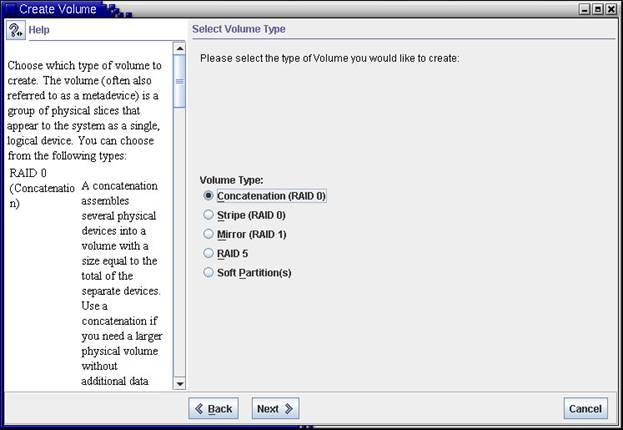Screen dimensions: 623x430
Task: Go back with the Back button
Action: (213, 408)
